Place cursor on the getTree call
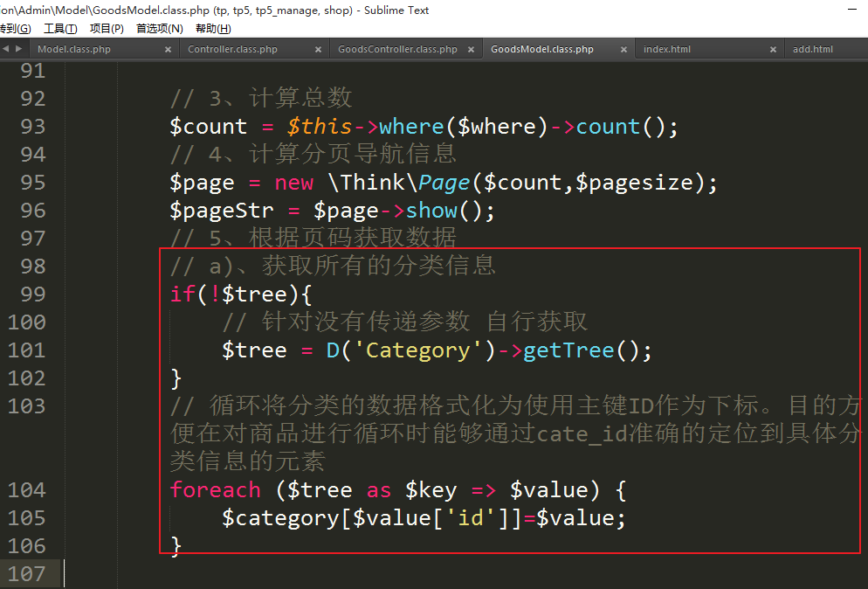The height and width of the screenshot is (589, 868). click(569, 350)
